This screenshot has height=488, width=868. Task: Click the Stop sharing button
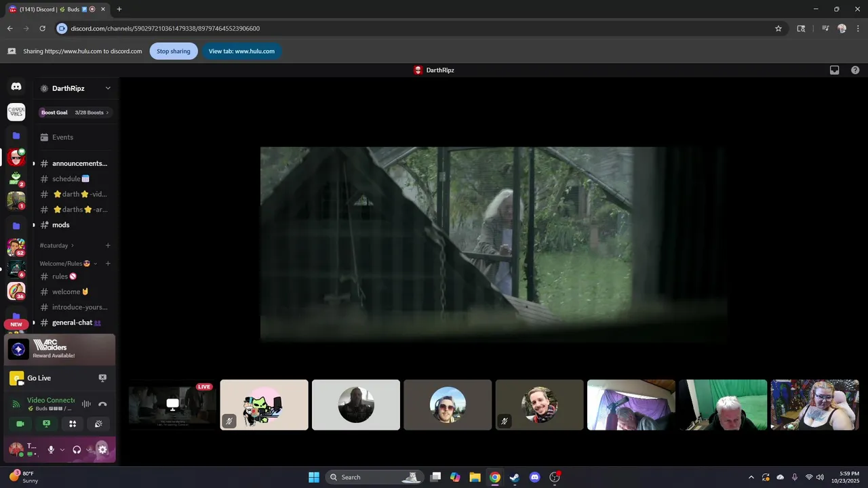coord(174,51)
